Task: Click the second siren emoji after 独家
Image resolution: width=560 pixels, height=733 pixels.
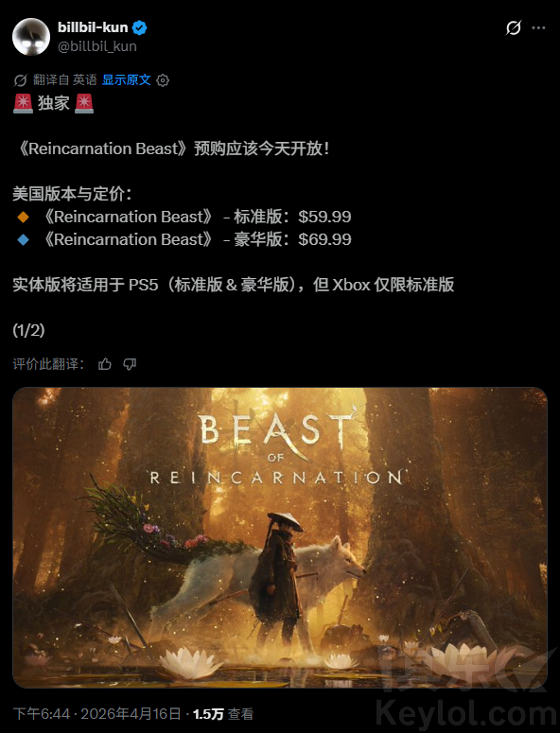Action: click(x=84, y=103)
